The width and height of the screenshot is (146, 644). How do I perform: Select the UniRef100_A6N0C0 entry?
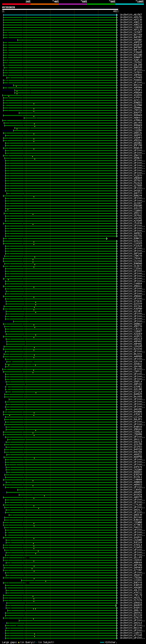(131, 118)
